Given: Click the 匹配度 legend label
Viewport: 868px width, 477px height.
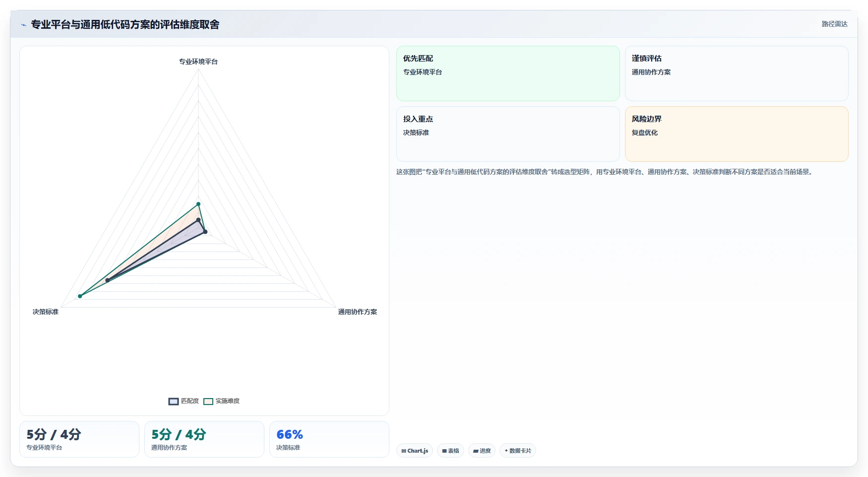Looking at the screenshot, I should click(190, 401).
